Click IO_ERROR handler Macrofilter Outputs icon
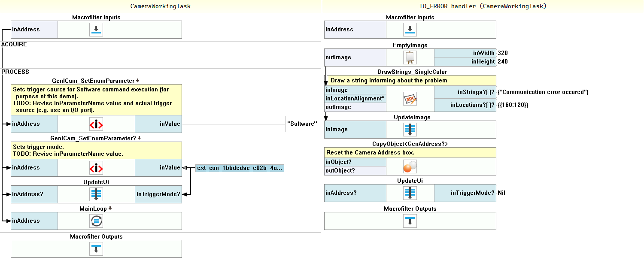This screenshot has width=644, height=260. pos(410,221)
